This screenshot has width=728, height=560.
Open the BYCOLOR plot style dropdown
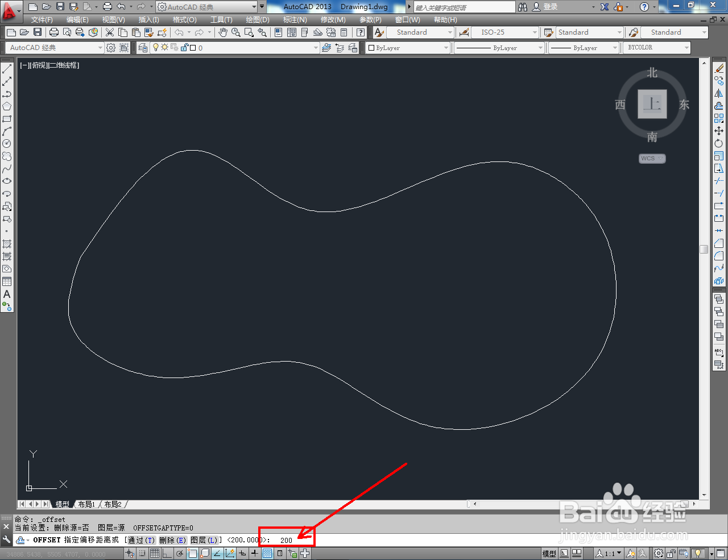point(657,48)
